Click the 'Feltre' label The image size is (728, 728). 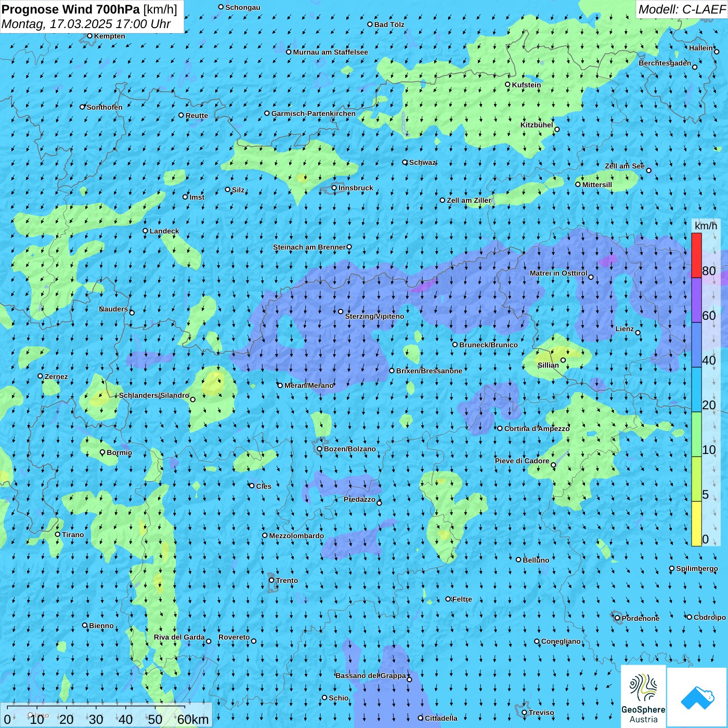pos(462,599)
